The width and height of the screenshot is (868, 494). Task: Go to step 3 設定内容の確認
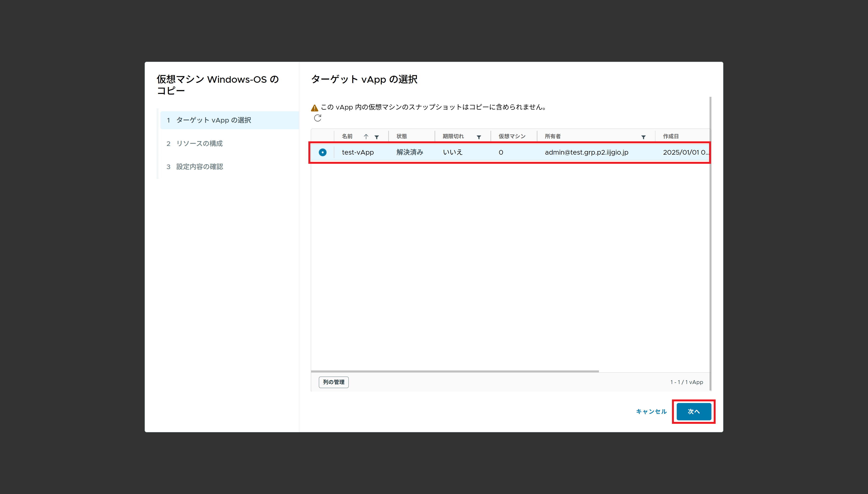(199, 167)
